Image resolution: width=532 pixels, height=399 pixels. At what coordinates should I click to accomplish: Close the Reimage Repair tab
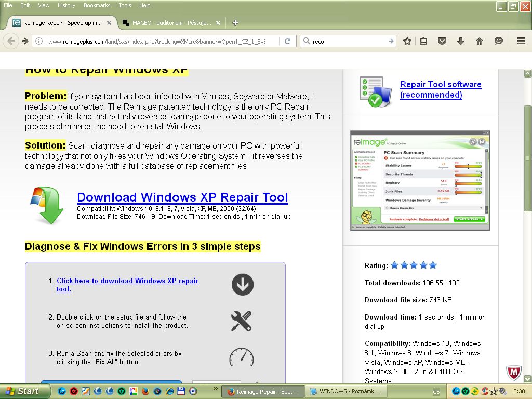[109, 23]
